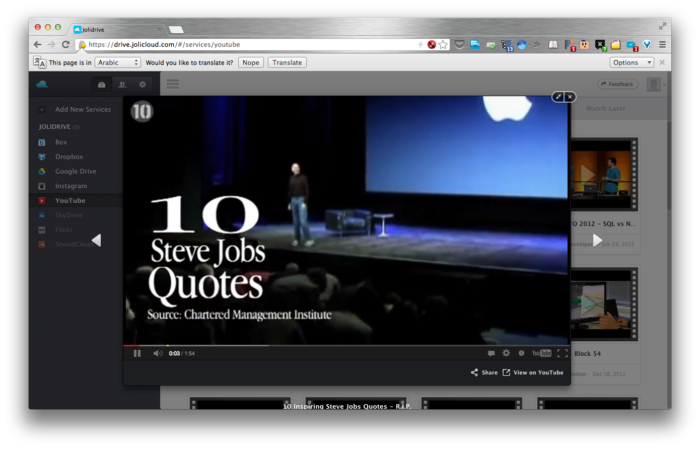
Task: Go to next video with right arrow
Action: click(x=597, y=240)
